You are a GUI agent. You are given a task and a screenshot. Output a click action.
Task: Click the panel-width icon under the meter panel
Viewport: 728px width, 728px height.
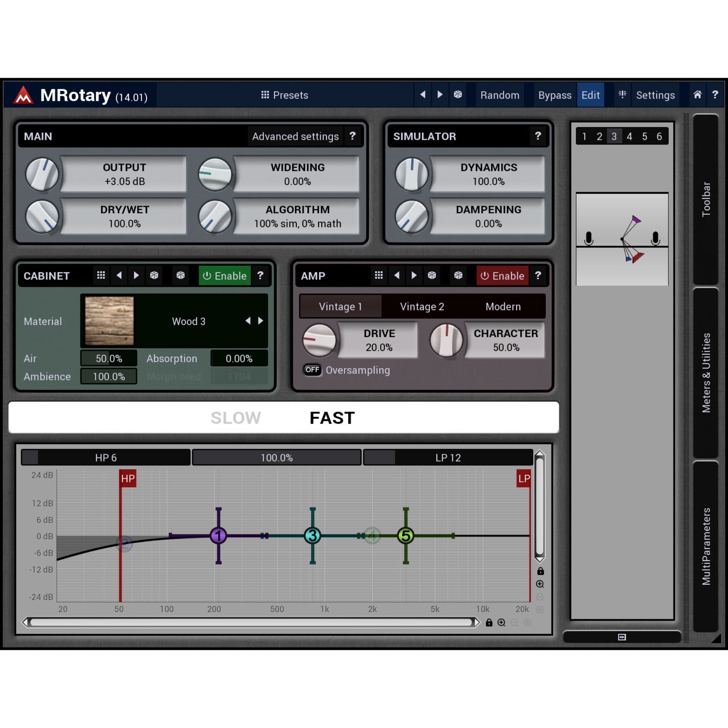pyautogui.click(x=622, y=637)
